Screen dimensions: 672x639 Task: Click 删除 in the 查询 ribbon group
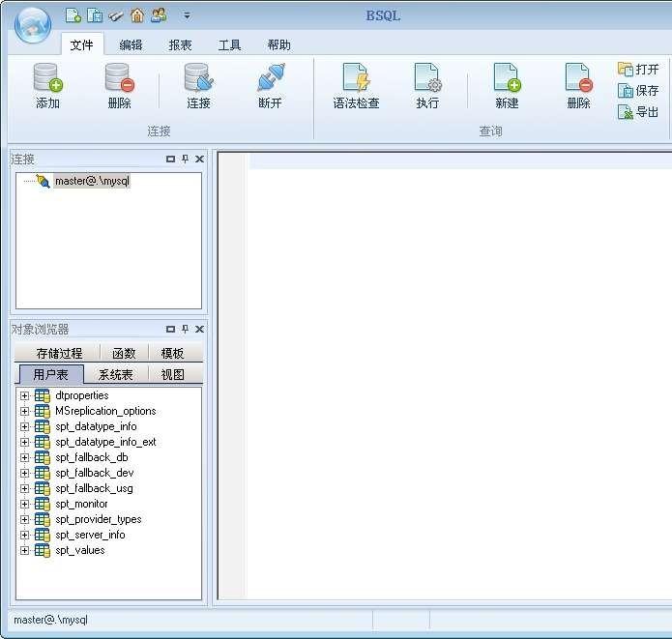pos(578,86)
